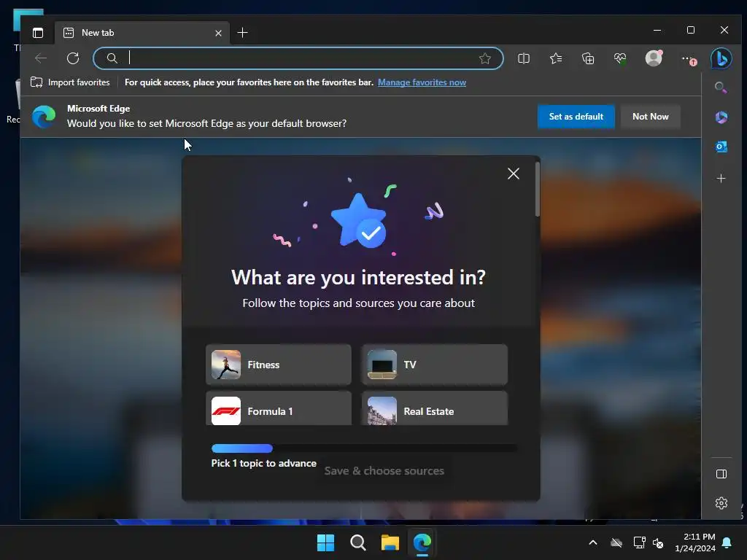The image size is (747, 560).
Task: Open a new tab with plus button
Action: tap(242, 32)
